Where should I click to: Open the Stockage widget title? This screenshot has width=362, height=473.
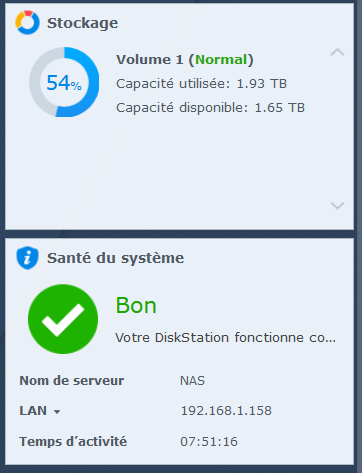point(82,23)
